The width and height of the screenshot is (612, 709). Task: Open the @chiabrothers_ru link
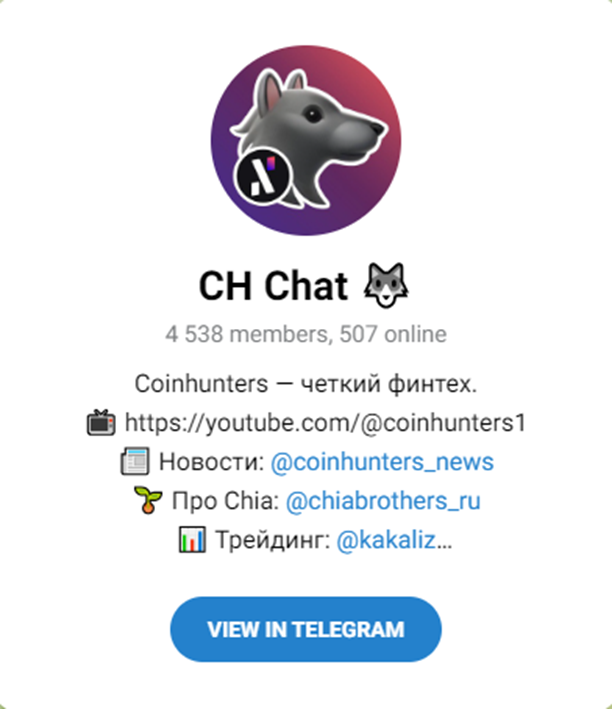pyautogui.click(x=383, y=501)
